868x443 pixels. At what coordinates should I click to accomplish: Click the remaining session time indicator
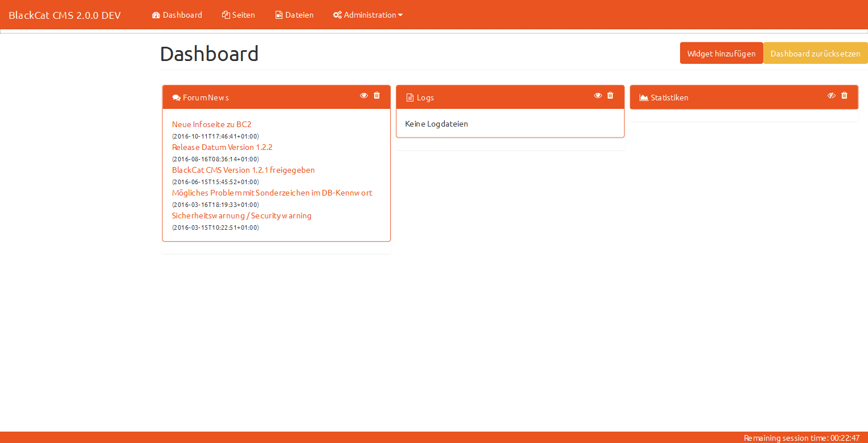(x=801, y=438)
